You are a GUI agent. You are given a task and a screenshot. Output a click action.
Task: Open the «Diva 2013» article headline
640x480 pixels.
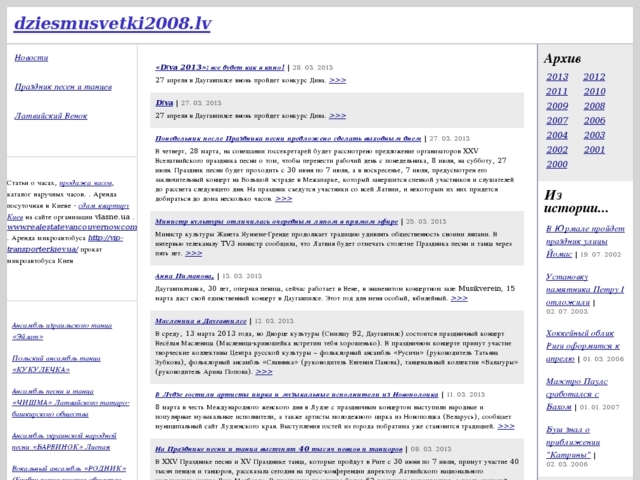point(220,67)
